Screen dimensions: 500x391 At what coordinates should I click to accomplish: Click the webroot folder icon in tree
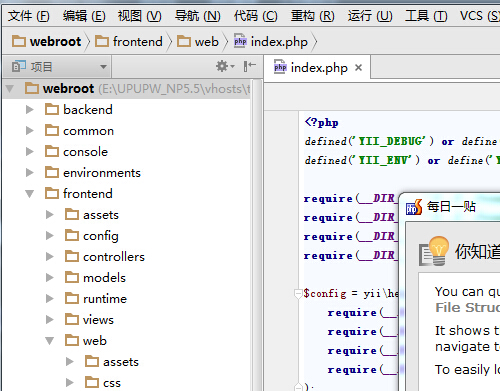[x=32, y=88]
